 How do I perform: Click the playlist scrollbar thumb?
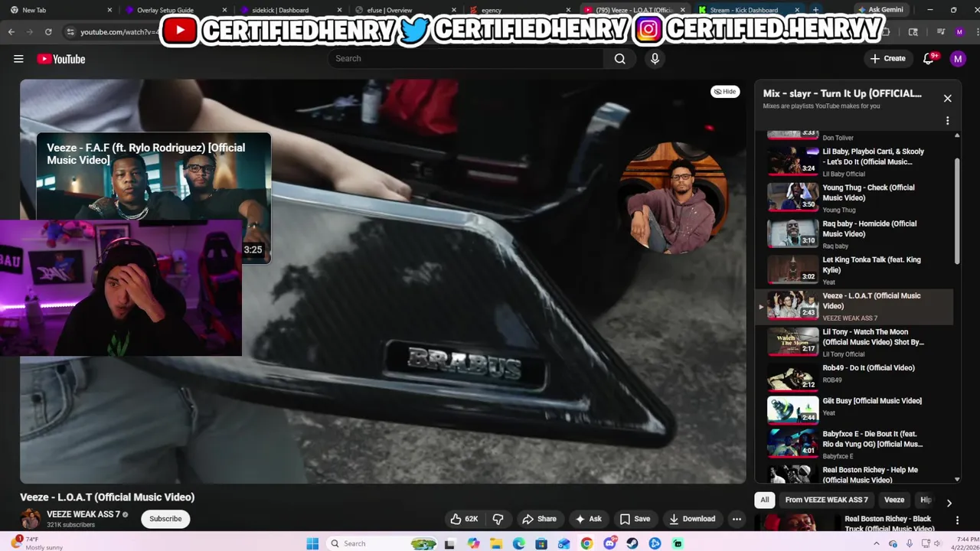tap(957, 211)
